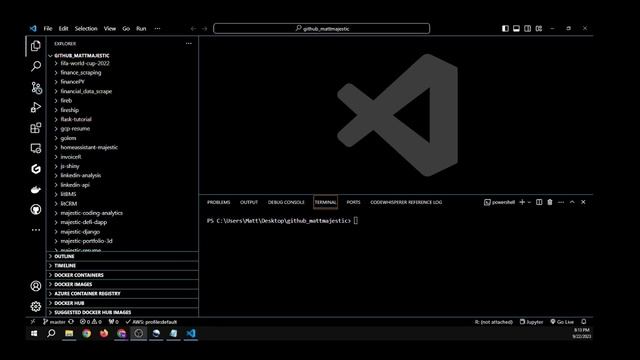
Task: Expand SUGGESTED DOCKER HUB IMAGES section
Action: [x=122, y=312]
